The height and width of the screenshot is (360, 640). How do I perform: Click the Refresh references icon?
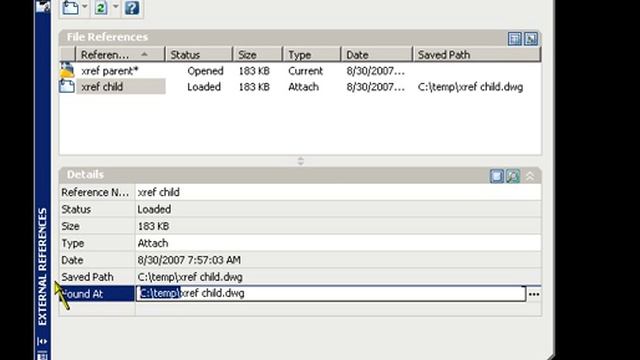coord(101,7)
